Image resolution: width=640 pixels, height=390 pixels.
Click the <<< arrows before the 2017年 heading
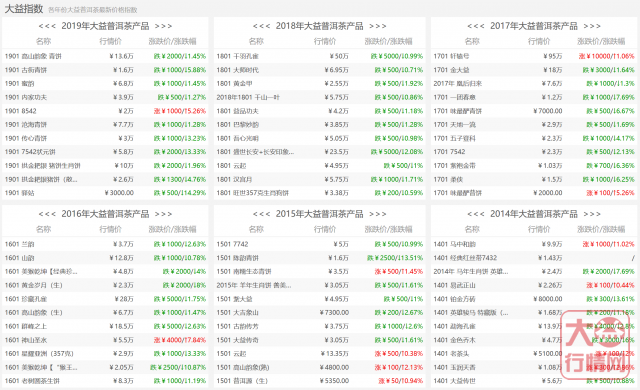click(x=476, y=26)
